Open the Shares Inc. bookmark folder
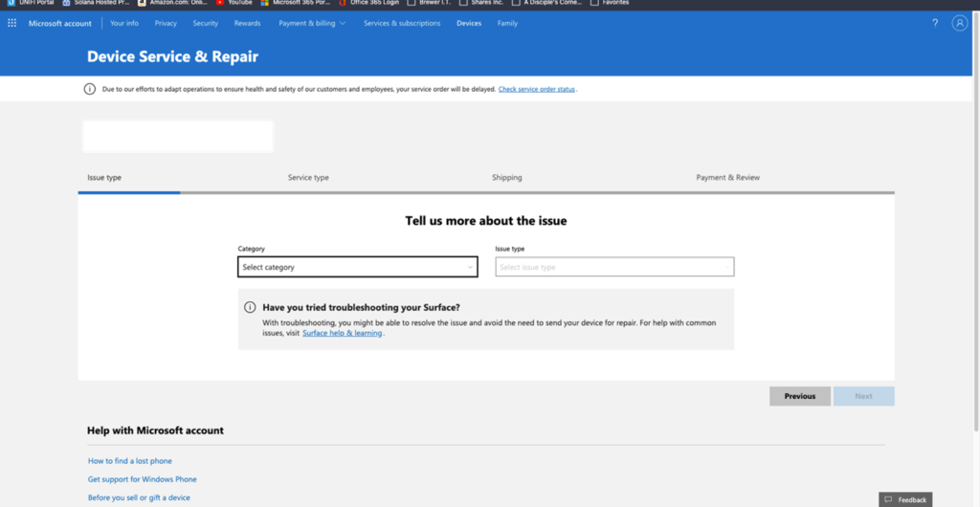The height and width of the screenshot is (507, 980). [x=480, y=3]
